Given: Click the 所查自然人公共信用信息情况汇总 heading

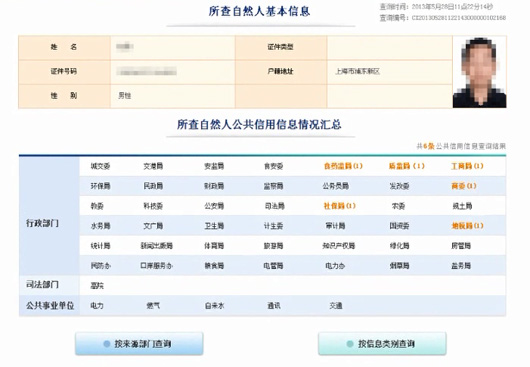Looking at the screenshot, I should (x=259, y=124).
